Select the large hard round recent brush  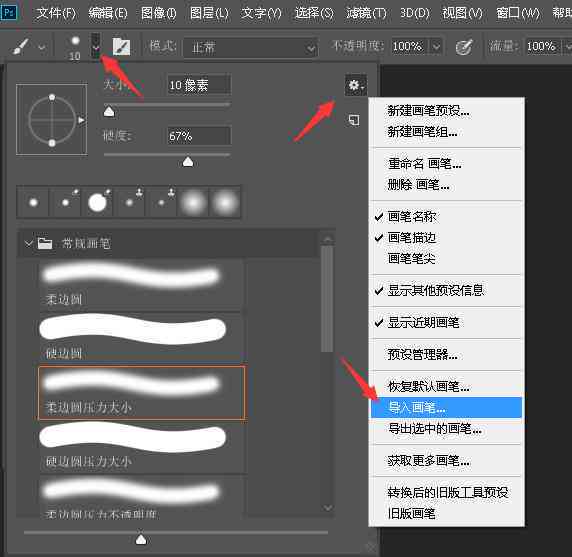(x=97, y=202)
